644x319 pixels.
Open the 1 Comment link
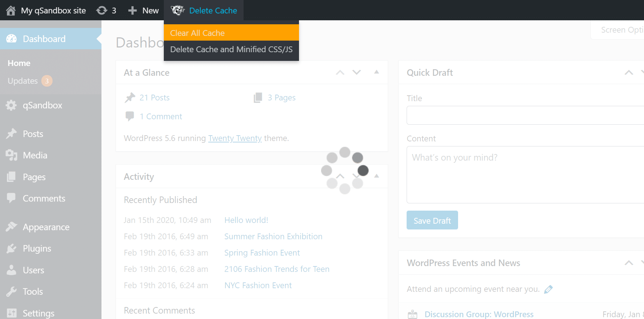pyautogui.click(x=161, y=116)
